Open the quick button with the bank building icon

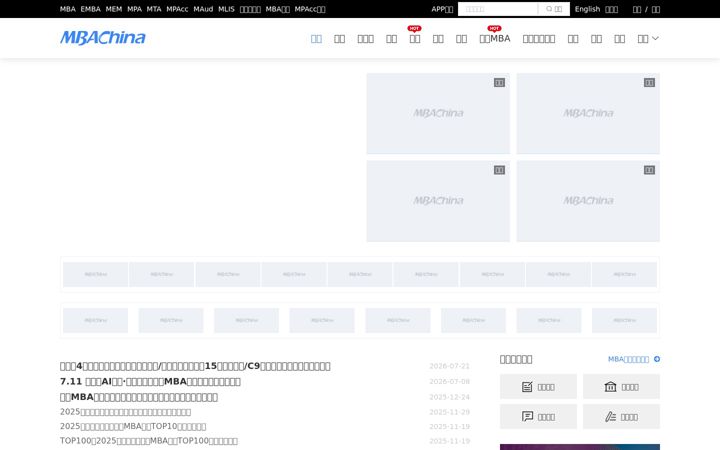(x=621, y=387)
